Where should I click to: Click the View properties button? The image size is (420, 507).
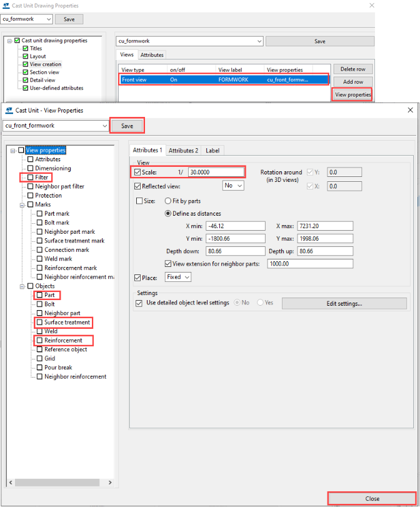pyautogui.click(x=352, y=95)
